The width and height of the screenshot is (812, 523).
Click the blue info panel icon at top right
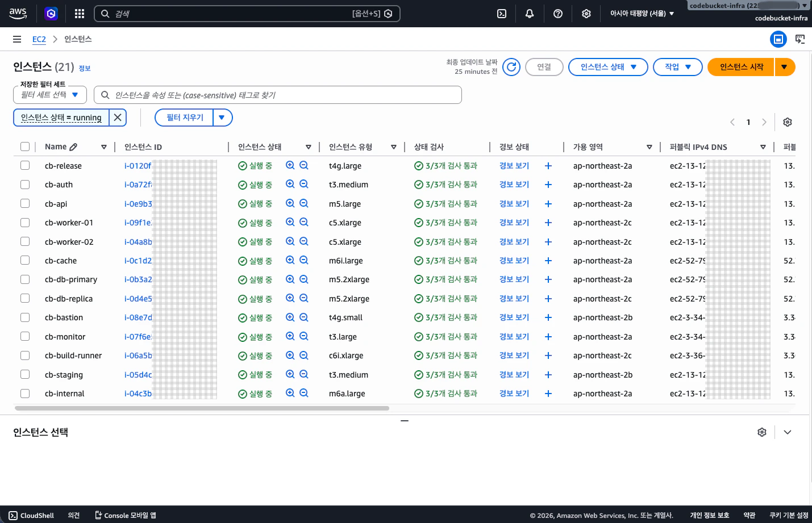pyautogui.click(x=778, y=39)
